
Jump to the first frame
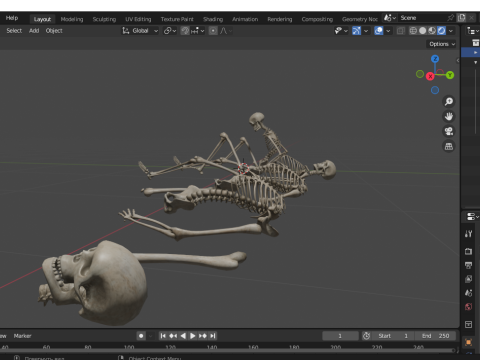(163, 336)
